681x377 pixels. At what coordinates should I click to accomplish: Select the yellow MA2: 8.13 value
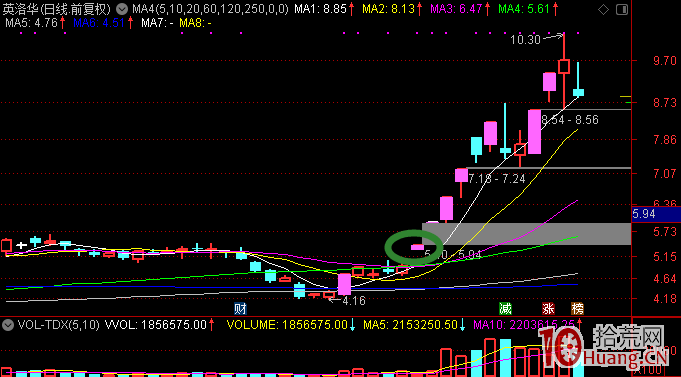tap(388, 9)
